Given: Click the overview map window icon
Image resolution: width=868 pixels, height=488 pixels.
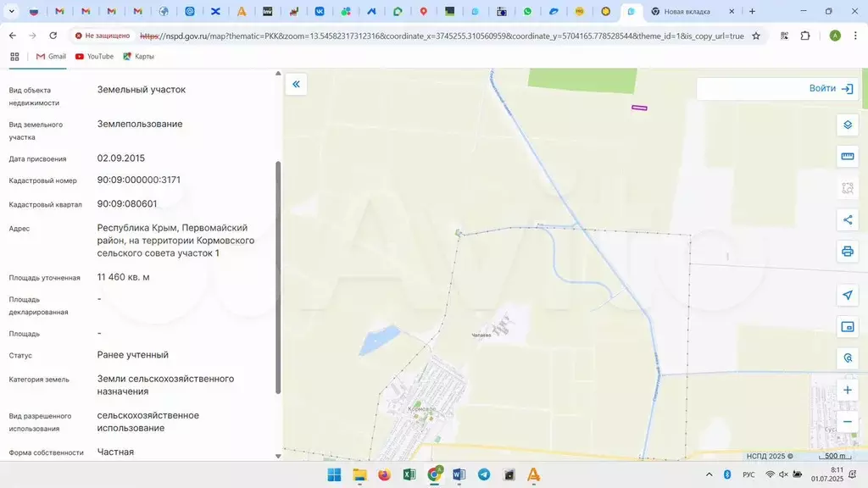Looking at the screenshot, I should 848,327.
